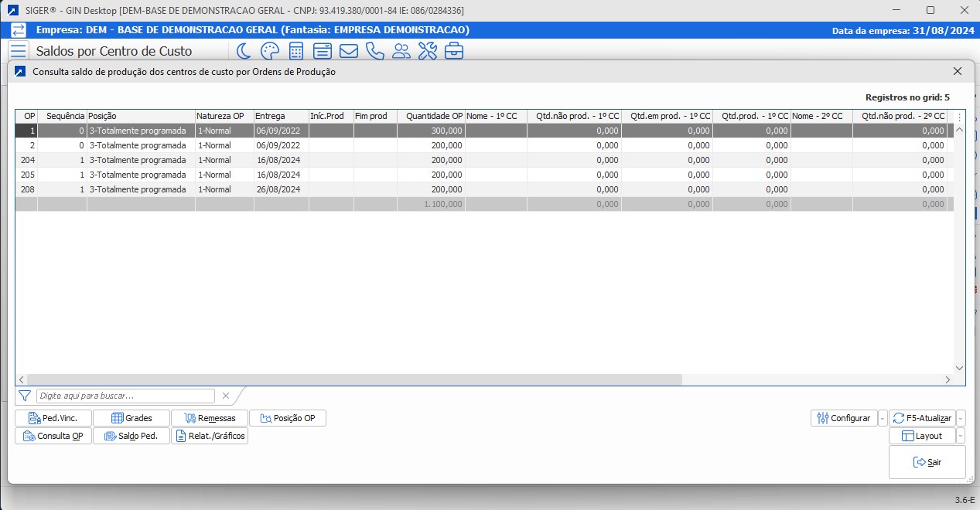
Task: Open the calculator tool in the toolbar
Action: 295,50
